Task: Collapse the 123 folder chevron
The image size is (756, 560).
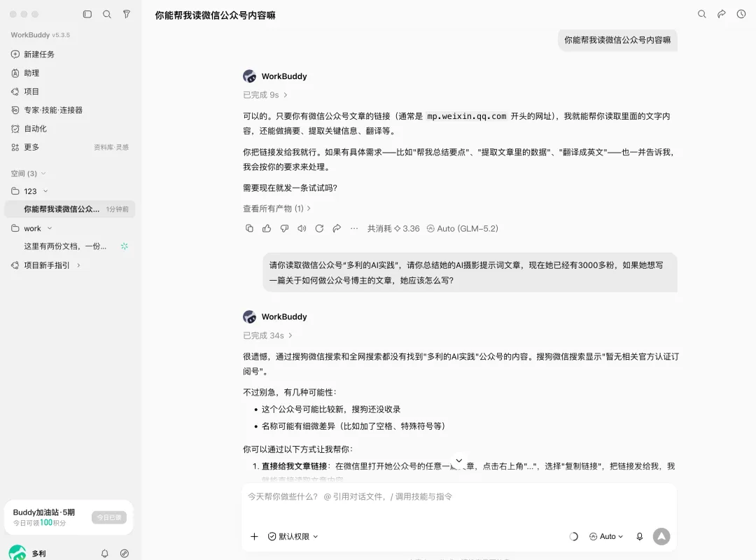Action: (x=45, y=191)
